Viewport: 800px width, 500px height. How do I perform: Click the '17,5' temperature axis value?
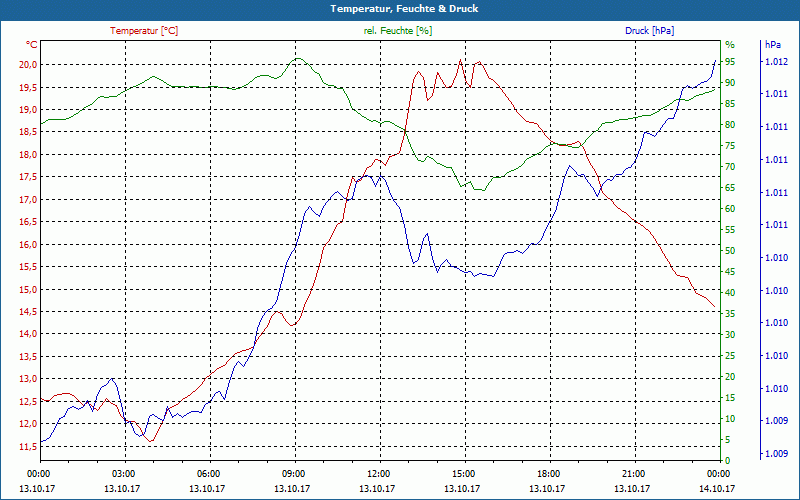coord(28,177)
